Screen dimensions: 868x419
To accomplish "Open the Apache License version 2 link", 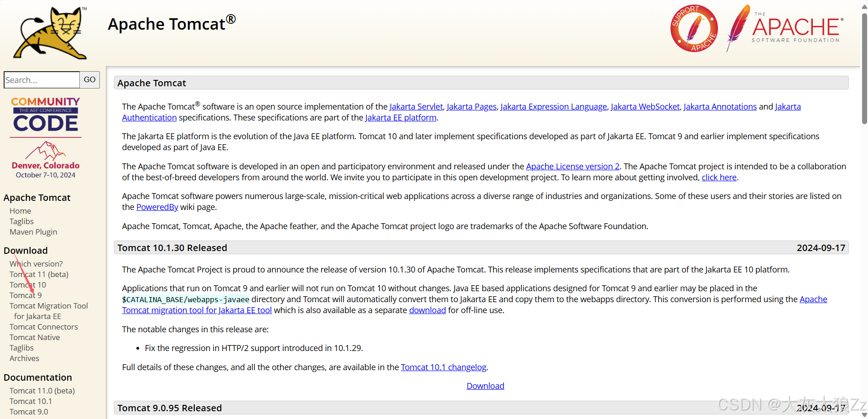I will coord(572,166).
